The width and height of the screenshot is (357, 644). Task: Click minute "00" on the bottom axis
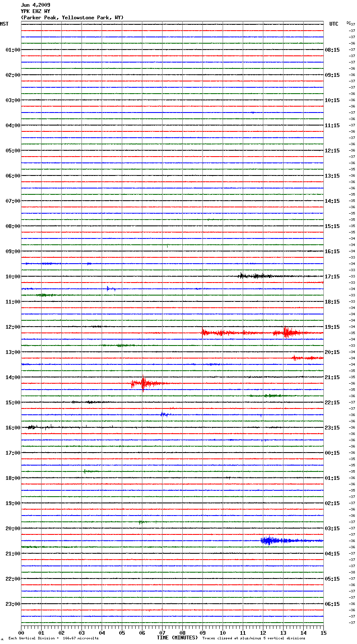pos(21,633)
